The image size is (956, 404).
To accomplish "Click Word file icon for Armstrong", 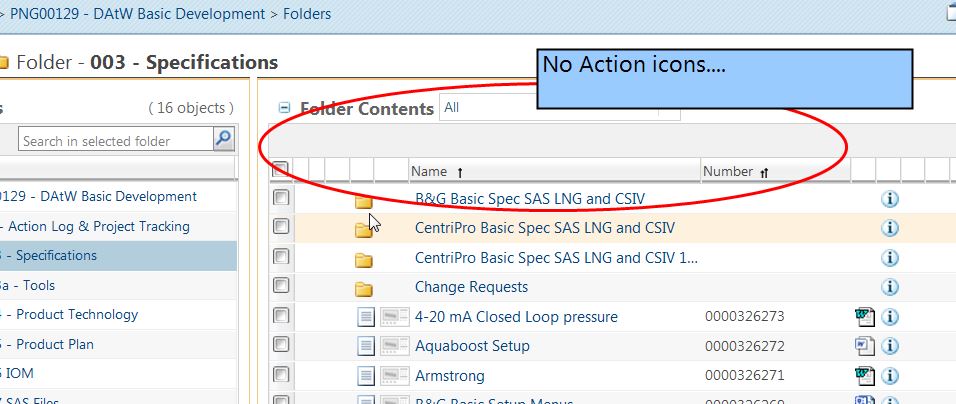I will click(865, 375).
